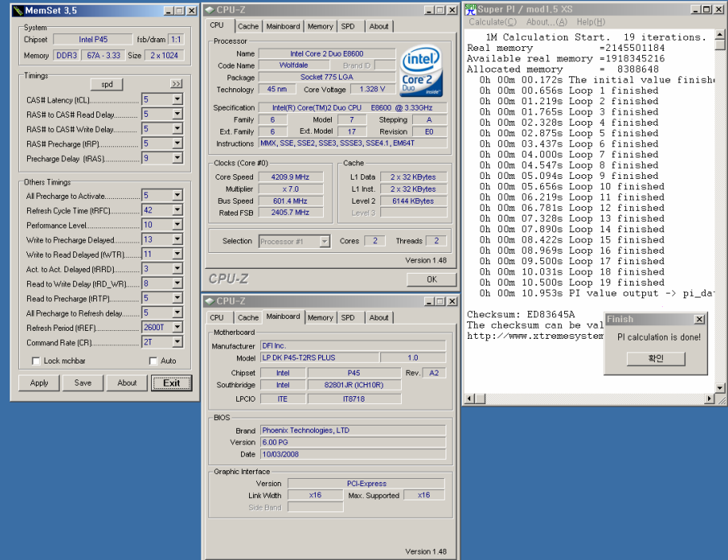Open the Refresh Period (tREF) dropdown
The image size is (728, 560).
pos(177,328)
